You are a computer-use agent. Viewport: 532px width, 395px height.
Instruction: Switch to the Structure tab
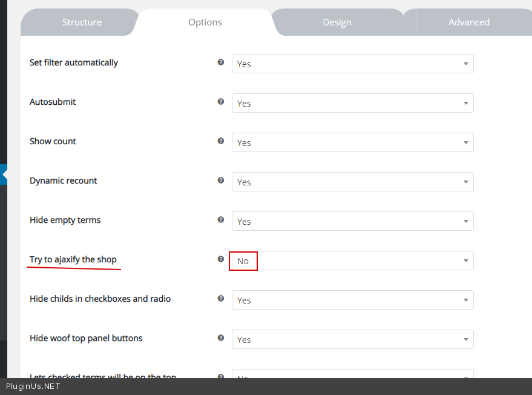pos(82,22)
